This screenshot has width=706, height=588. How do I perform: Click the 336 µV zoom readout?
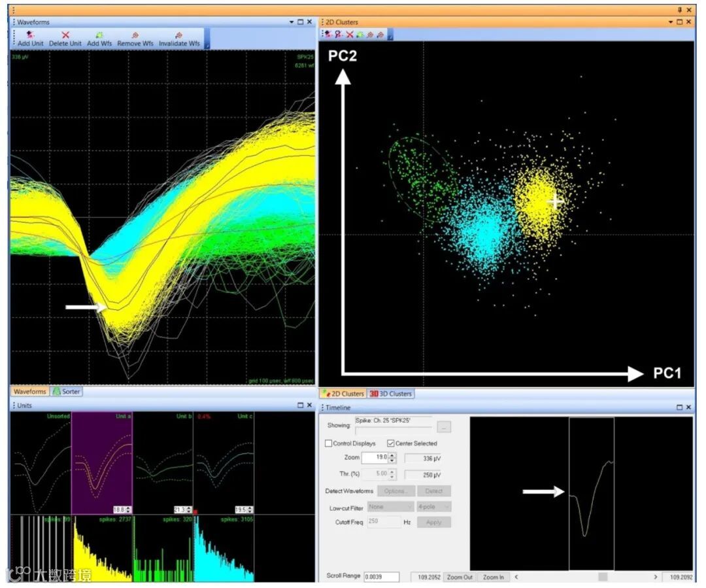point(423,458)
